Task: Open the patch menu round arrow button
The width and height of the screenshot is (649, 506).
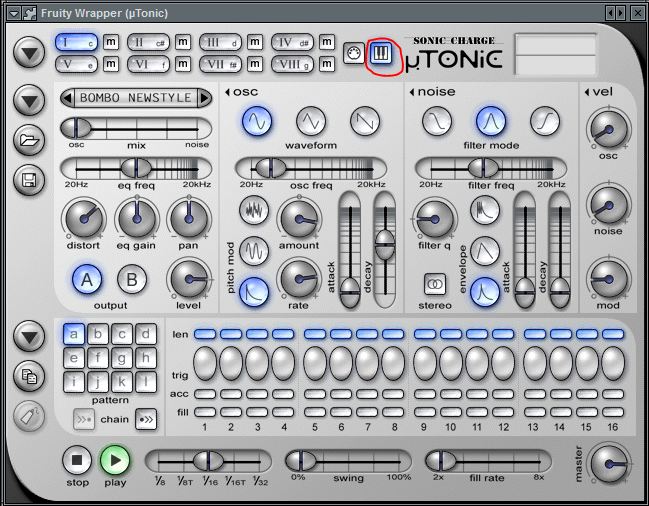Action: tap(29, 101)
